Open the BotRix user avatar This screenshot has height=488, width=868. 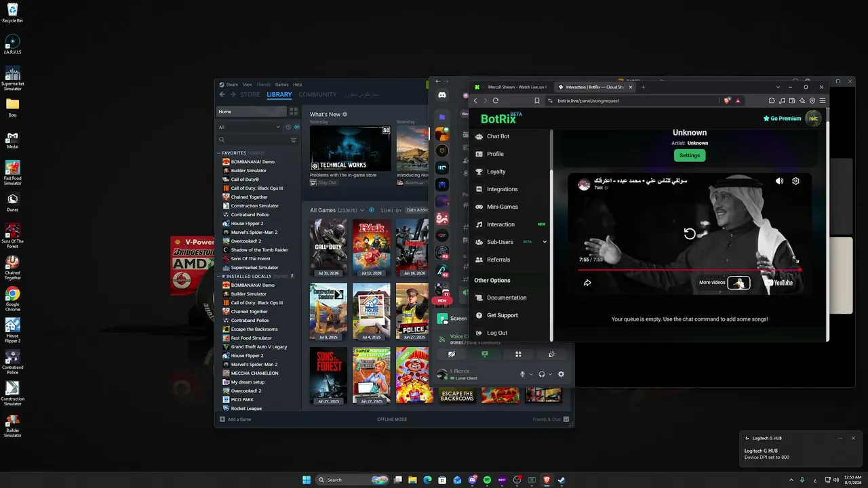(x=813, y=119)
